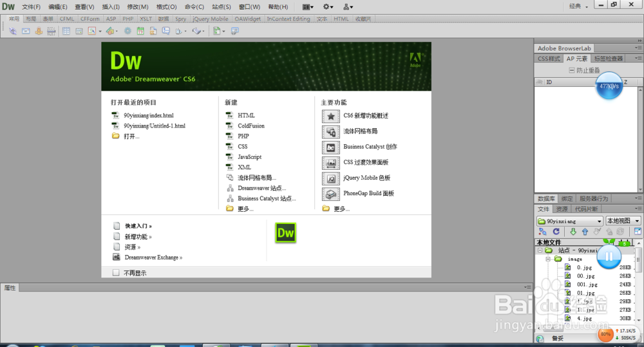Select 0.jpg in the file tree
This screenshot has height=347, width=644.
click(x=584, y=267)
